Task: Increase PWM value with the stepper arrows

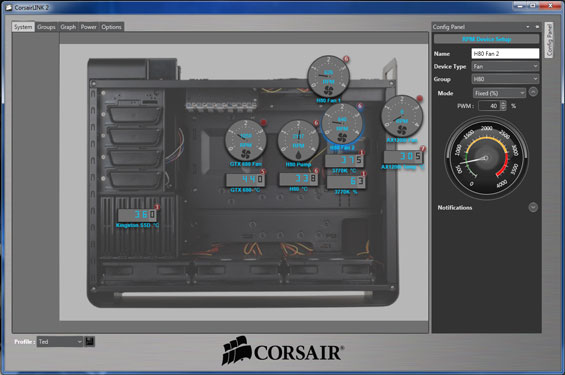Action: click(504, 103)
